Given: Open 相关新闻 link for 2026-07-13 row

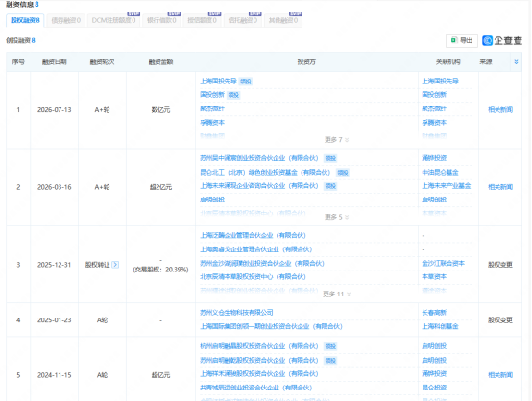Looking at the screenshot, I should coord(500,109).
